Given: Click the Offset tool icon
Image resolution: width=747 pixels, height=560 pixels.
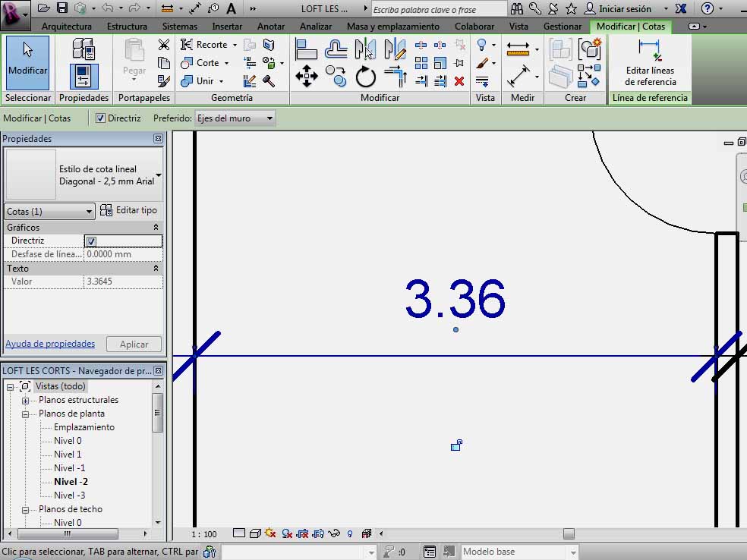Looking at the screenshot, I should [x=336, y=49].
